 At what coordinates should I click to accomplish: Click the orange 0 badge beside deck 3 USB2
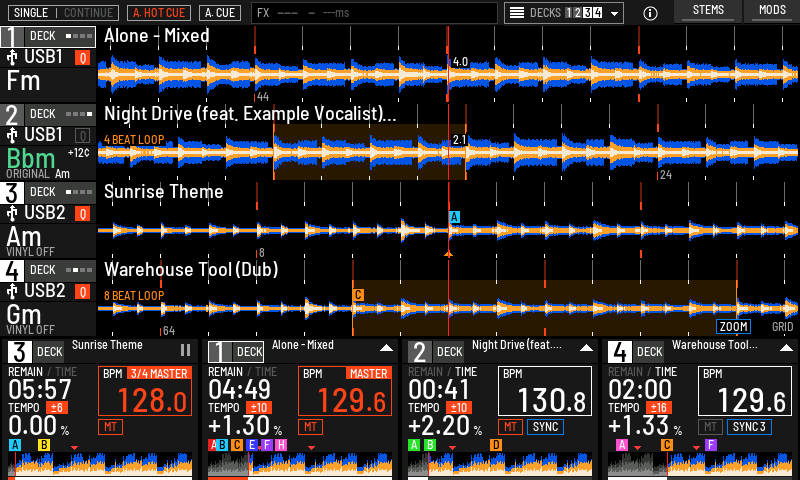coord(83,214)
